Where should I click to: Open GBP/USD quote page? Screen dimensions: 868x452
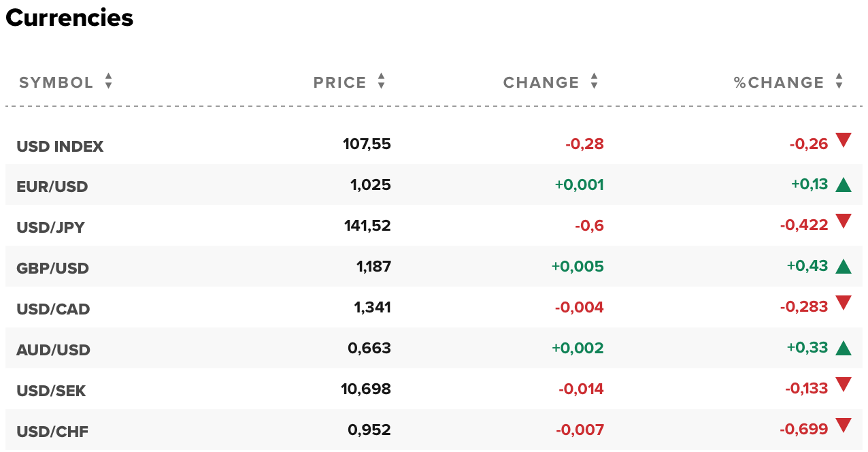53,268
